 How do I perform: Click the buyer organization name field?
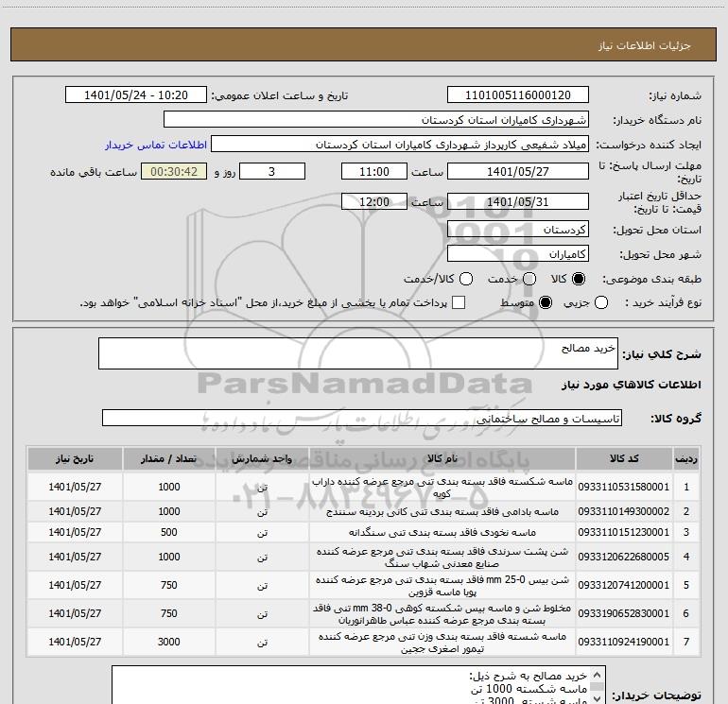[x=376, y=120]
